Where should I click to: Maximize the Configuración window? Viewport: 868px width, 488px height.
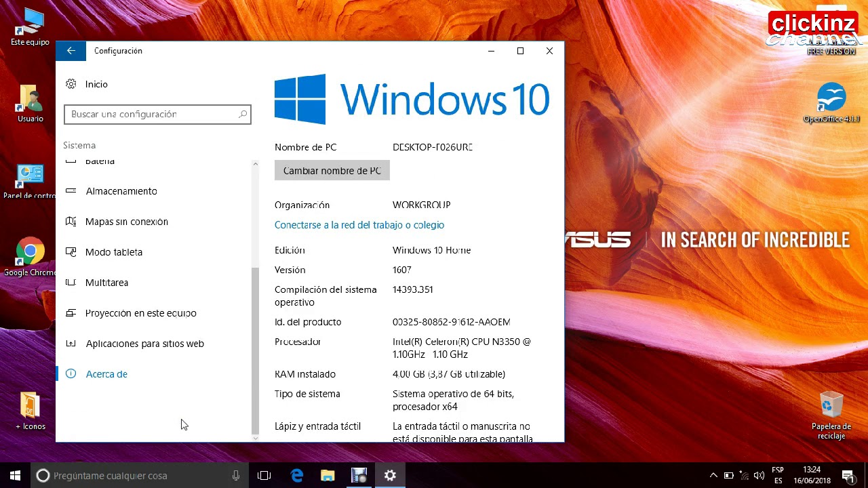(x=520, y=51)
